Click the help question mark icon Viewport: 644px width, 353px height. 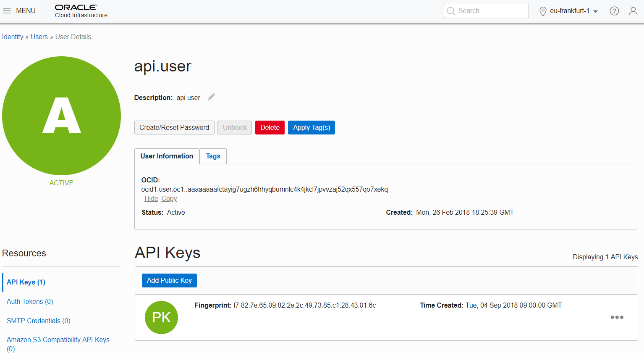614,11
